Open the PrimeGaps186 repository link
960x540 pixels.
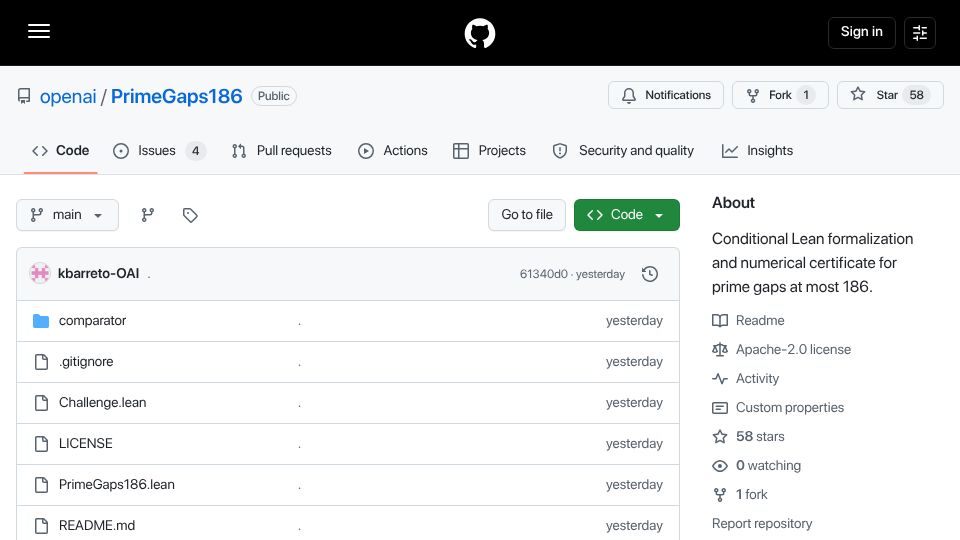click(x=176, y=96)
